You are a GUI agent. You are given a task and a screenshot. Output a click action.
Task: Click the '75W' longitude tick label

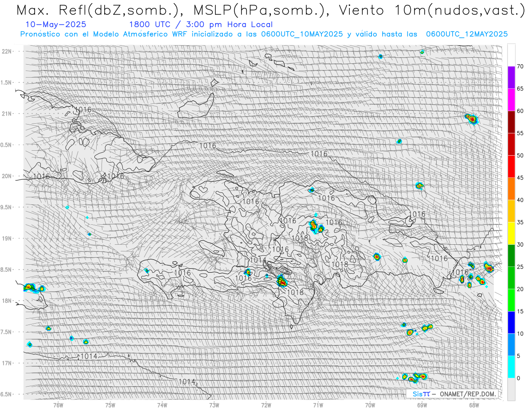[110, 405]
